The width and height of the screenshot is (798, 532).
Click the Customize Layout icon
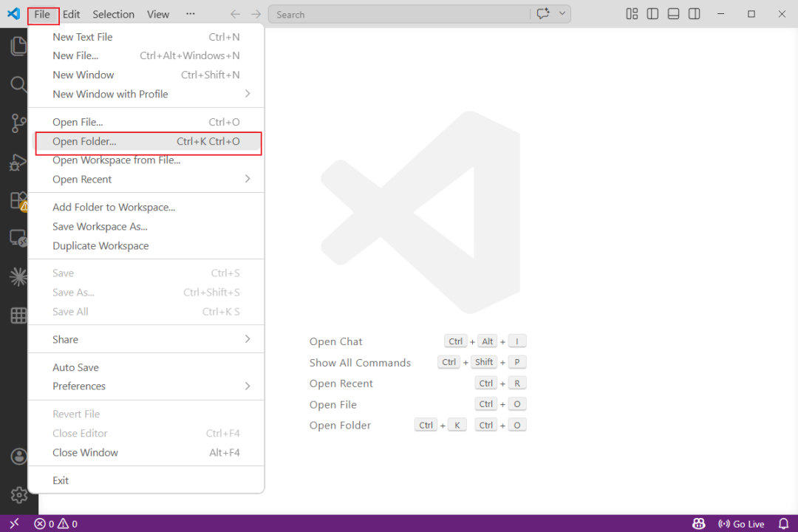632,14
